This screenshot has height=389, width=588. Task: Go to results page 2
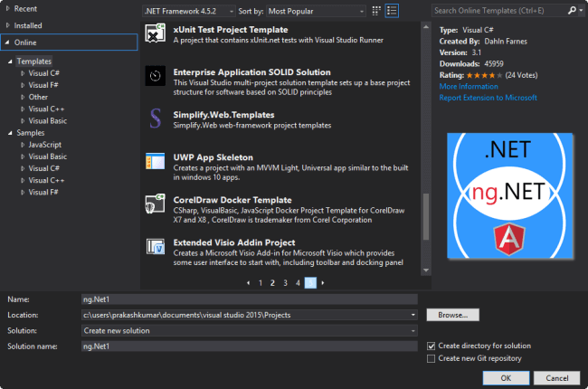point(272,283)
